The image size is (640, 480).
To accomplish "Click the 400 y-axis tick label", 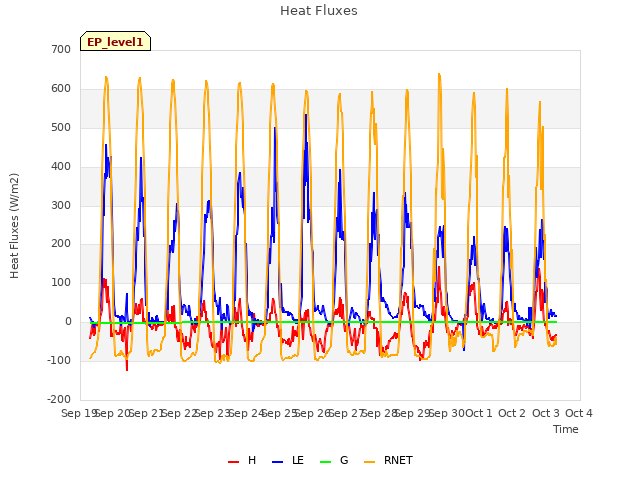I will pos(61,166).
